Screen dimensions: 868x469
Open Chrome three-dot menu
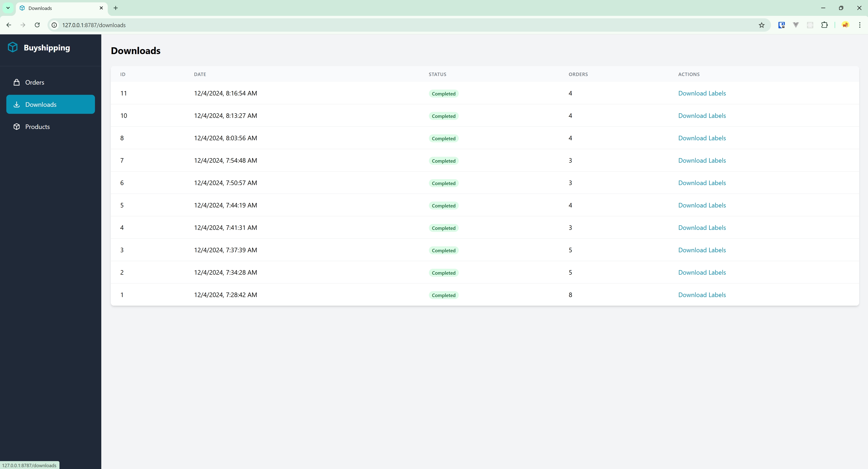pyautogui.click(x=860, y=25)
